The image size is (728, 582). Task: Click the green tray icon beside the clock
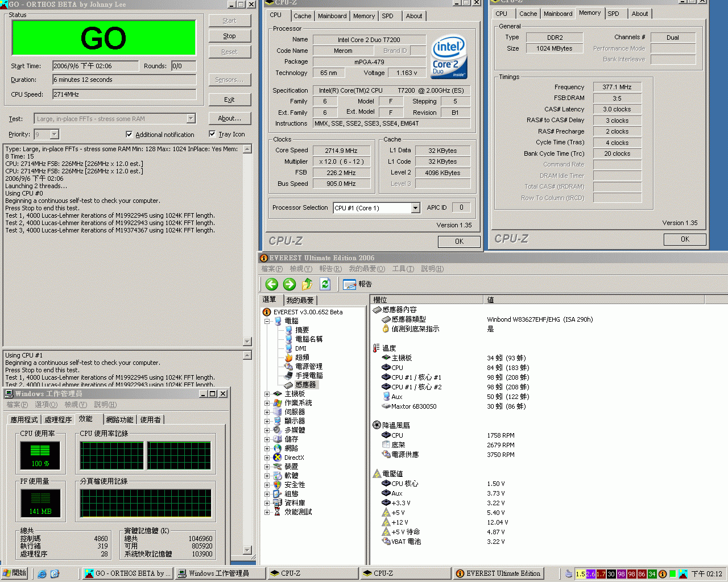[673, 574]
